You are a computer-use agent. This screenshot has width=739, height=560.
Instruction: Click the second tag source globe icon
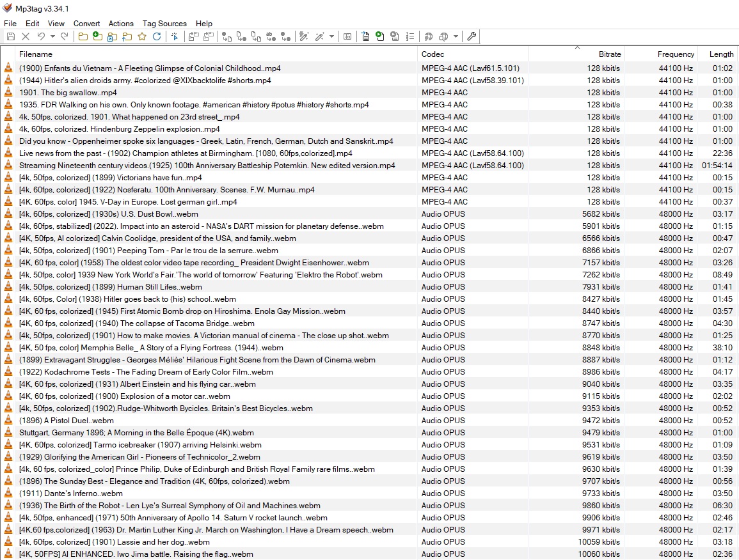coord(443,36)
